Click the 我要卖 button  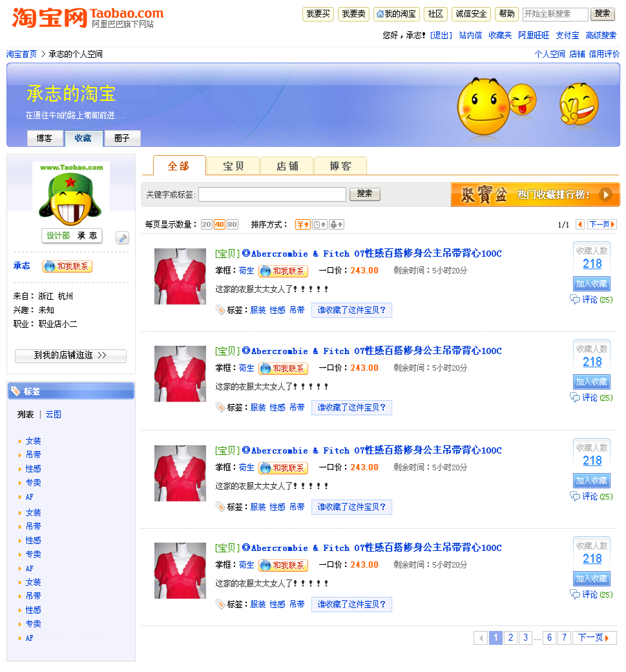pyautogui.click(x=353, y=14)
